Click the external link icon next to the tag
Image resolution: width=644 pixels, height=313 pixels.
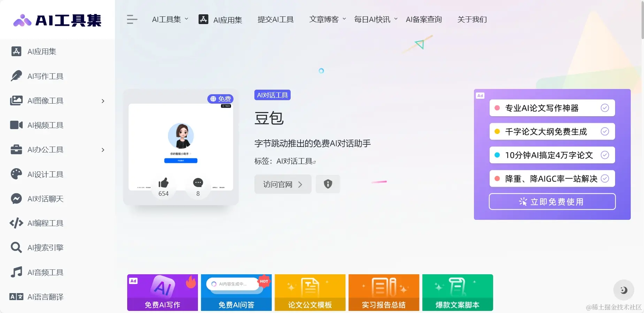[314, 162]
